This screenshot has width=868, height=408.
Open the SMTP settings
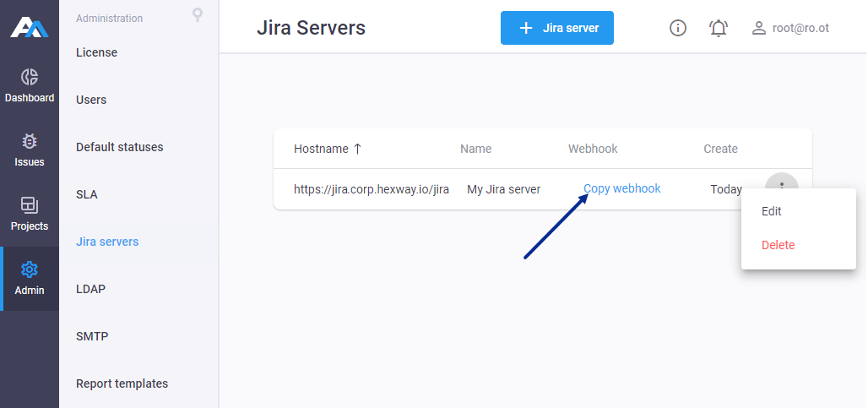pos(92,336)
